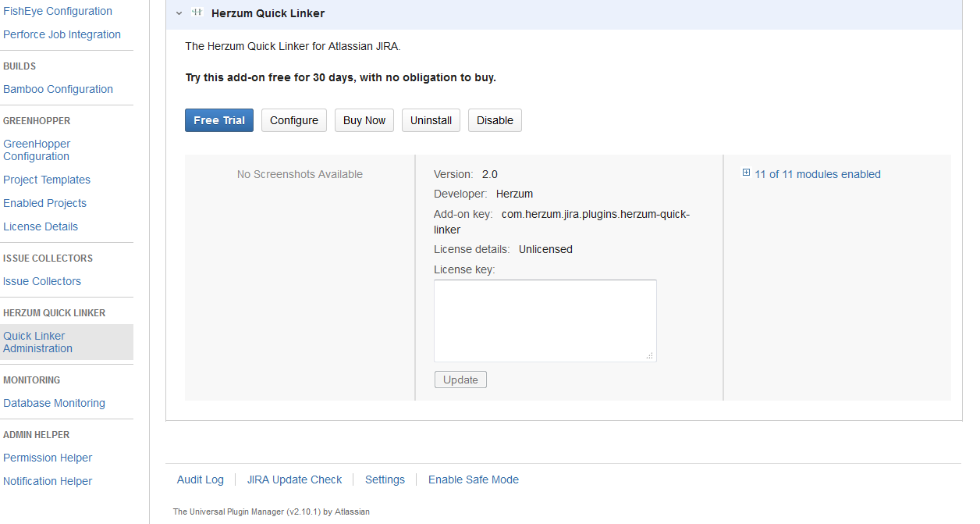Uninstall the Herzum Quick Linker add-on

[431, 120]
